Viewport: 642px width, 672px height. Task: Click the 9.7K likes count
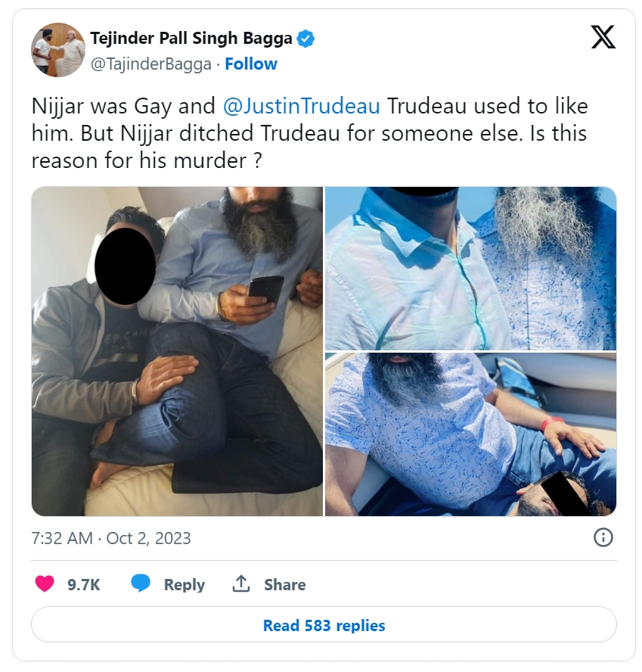83,585
